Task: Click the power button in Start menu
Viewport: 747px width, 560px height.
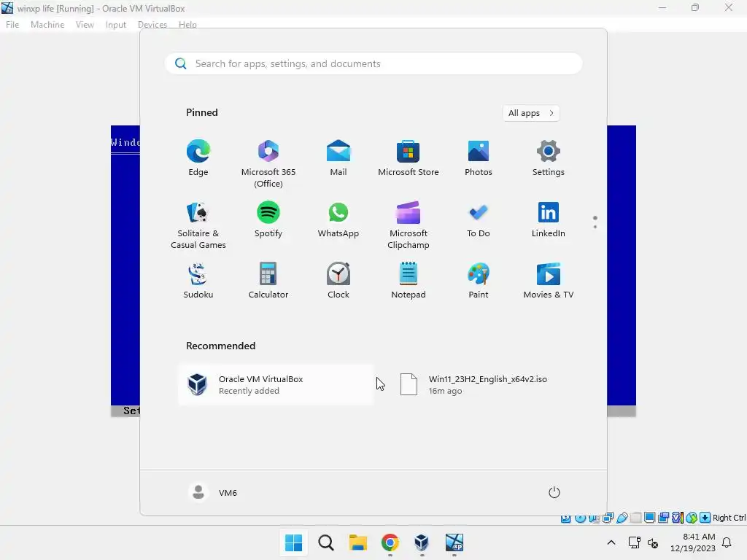Action: [554, 492]
